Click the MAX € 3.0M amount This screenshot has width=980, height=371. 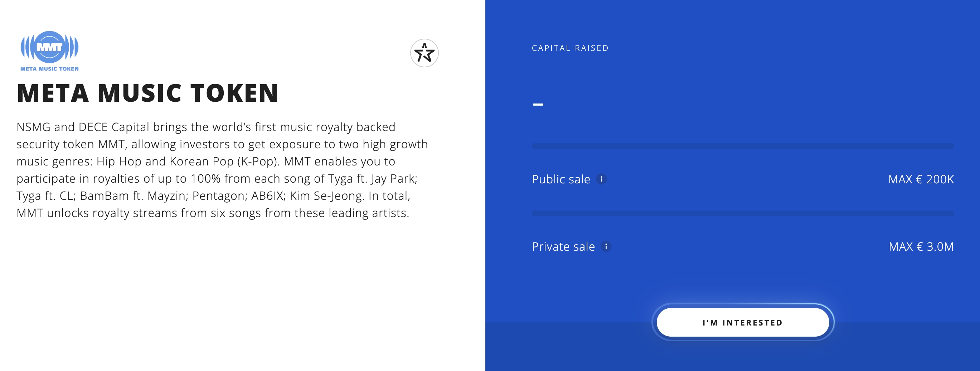(921, 247)
